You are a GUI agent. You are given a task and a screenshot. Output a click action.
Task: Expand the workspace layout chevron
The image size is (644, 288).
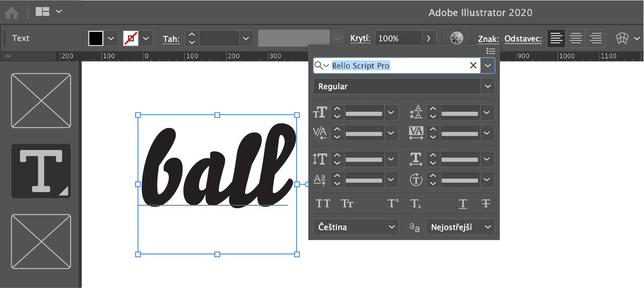click(59, 12)
